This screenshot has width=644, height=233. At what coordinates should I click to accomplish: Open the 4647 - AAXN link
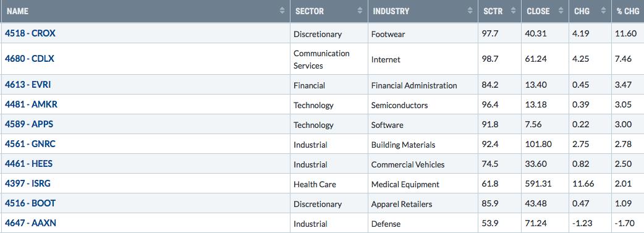(x=31, y=223)
